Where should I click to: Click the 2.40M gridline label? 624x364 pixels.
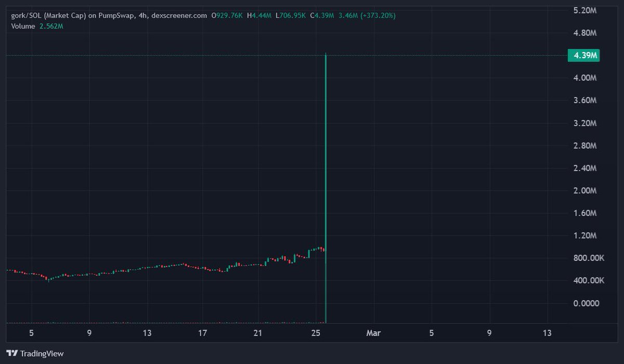tap(585, 168)
